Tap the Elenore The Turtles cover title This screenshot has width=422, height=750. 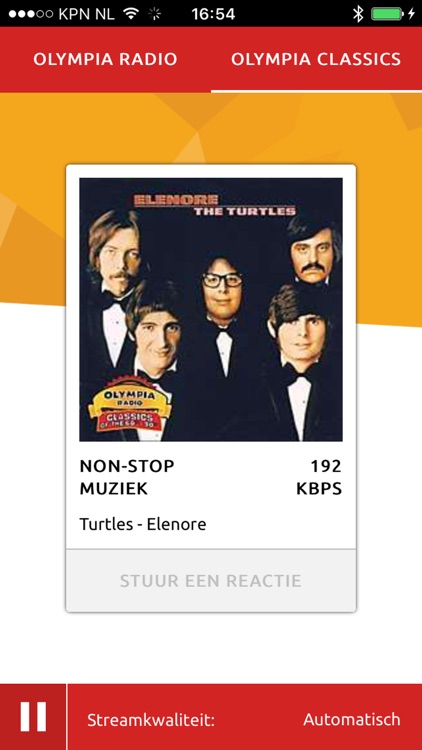(x=214, y=206)
